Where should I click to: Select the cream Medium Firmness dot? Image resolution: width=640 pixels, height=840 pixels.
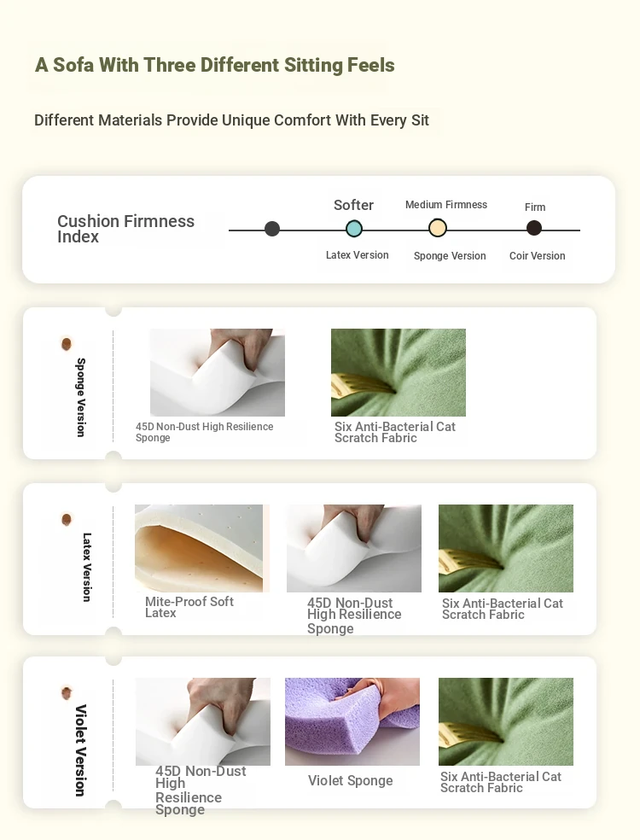pyautogui.click(x=438, y=228)
